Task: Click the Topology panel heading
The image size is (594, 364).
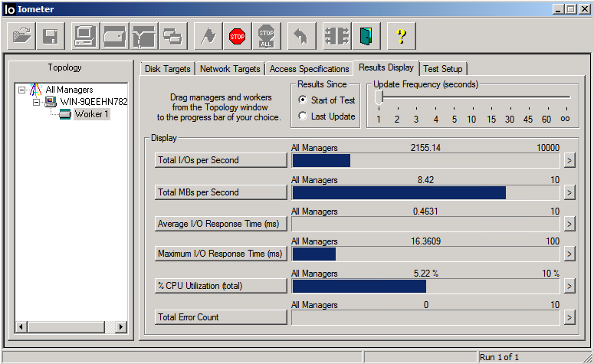Action: pos(65,67)
